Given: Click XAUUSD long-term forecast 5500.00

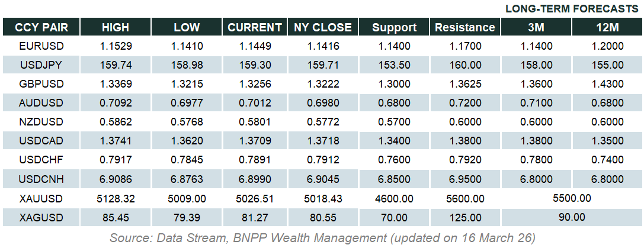Looking at the screenshot, I should (x=572, y=198).
